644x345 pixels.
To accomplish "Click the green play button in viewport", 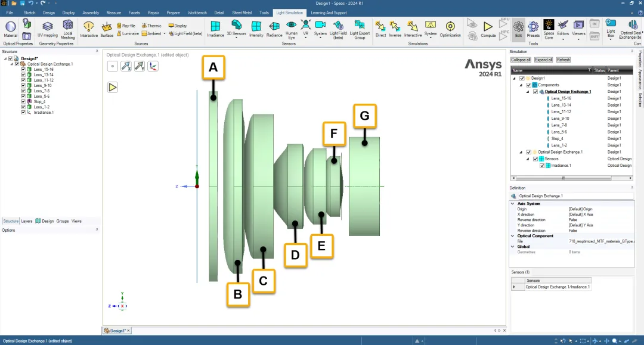I will click(113, 87).
